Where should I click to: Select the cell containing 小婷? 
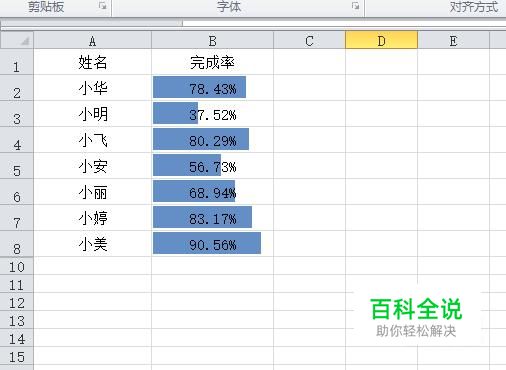point(93,218)
